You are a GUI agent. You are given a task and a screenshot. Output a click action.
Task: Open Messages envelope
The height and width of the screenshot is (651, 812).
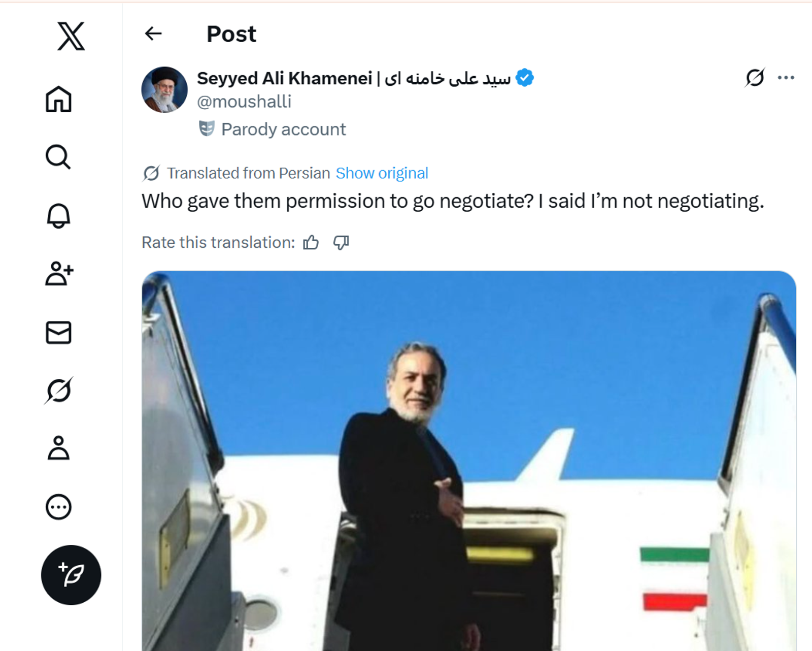[59, 333]
